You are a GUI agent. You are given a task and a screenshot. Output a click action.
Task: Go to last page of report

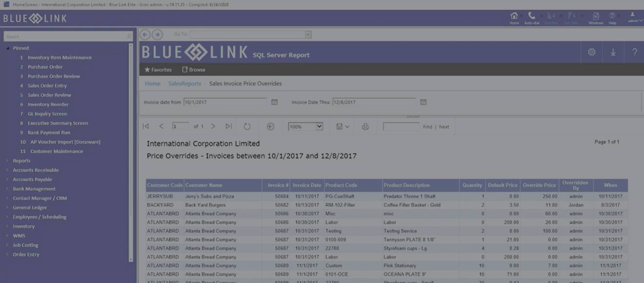click(228, 126)
